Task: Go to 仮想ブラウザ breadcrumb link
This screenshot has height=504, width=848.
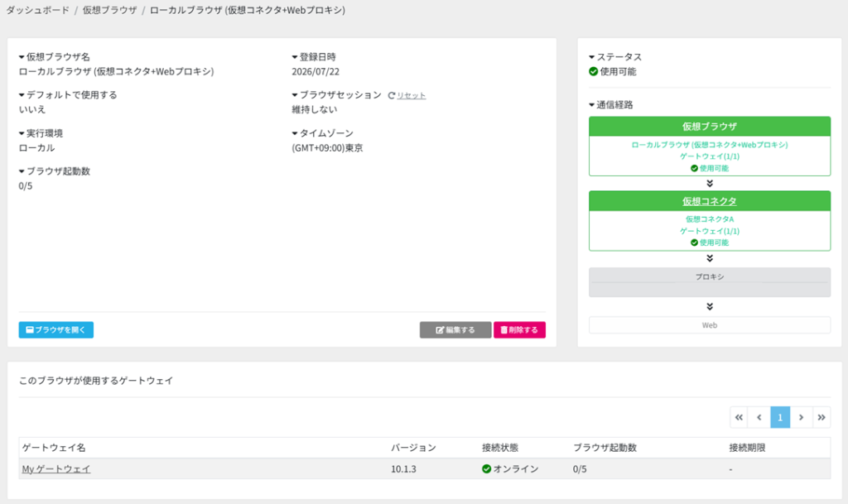Action: pos(110,10)
